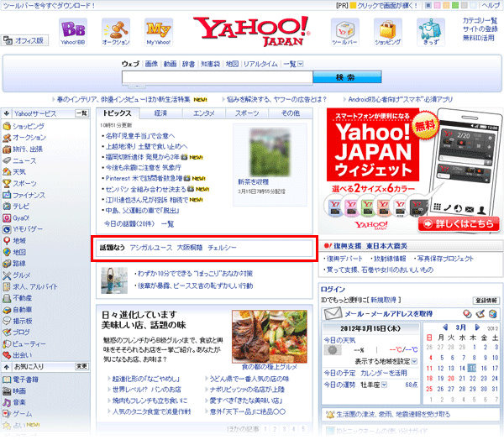Switch to the エンタメ news tab
This screenshot has width=504, height=440.
tap(204, 113)
